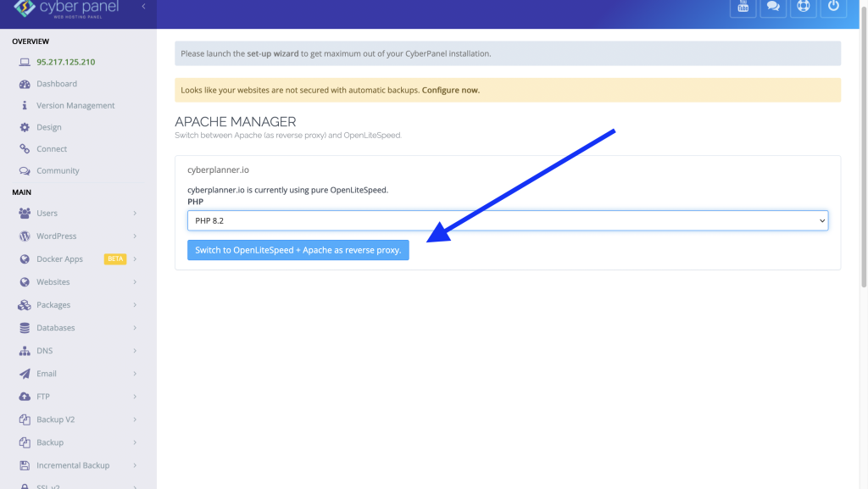This screenshot has height=489, width=868.
Task: Expand the DNS submenu chevron
Action: 135,351
